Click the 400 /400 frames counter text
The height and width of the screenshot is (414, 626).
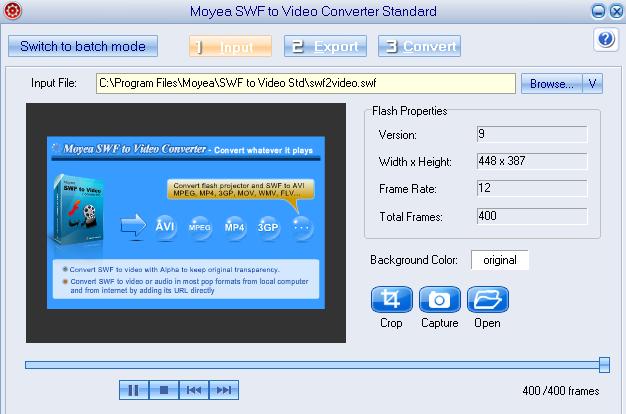561,391
